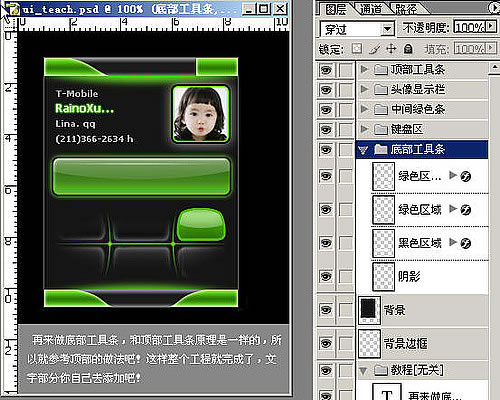Image resolution: width=500 pixels, height=400 pixels.
Task: Click the lock image pixels brush icon
Action: pos(375,49)
